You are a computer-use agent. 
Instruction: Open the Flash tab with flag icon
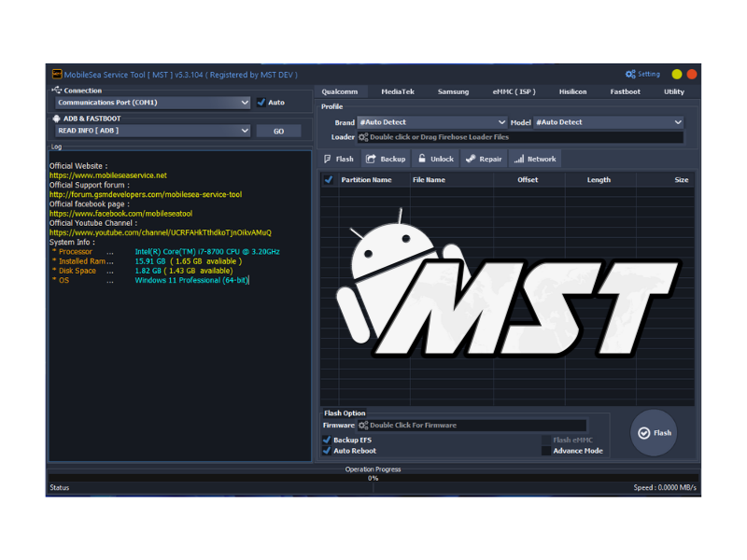(x=339, y=159)
